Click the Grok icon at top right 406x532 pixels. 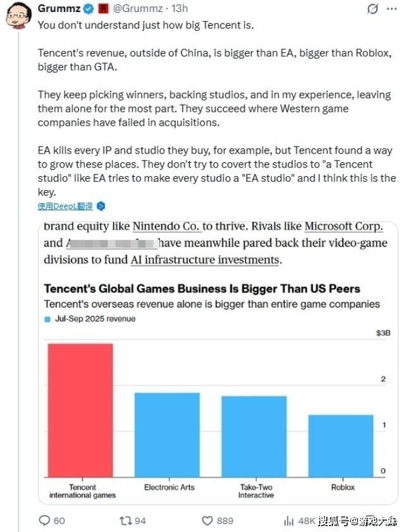[374, 10]
